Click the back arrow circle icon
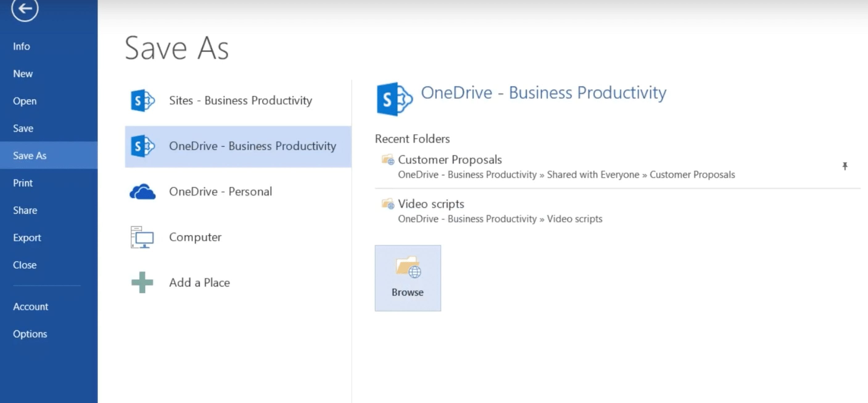Screen dimensions: 868x403 tap(25, 8)
